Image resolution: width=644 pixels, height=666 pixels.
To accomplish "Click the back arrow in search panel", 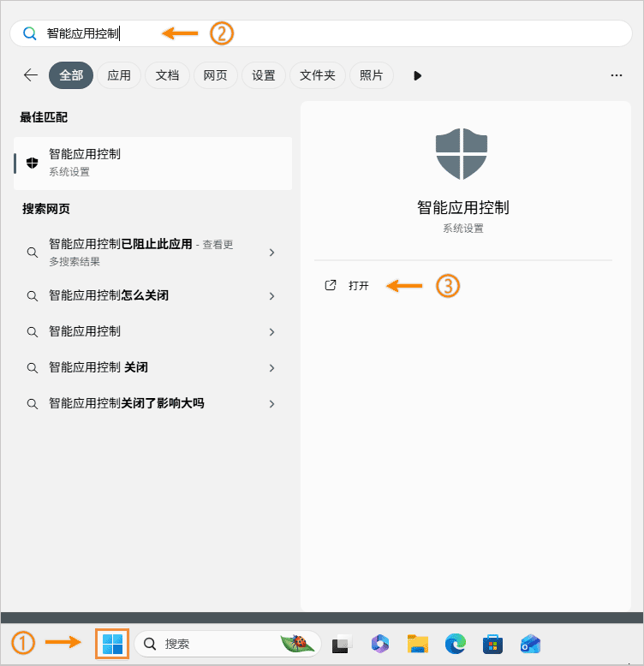I will click(x=31, y=75).
